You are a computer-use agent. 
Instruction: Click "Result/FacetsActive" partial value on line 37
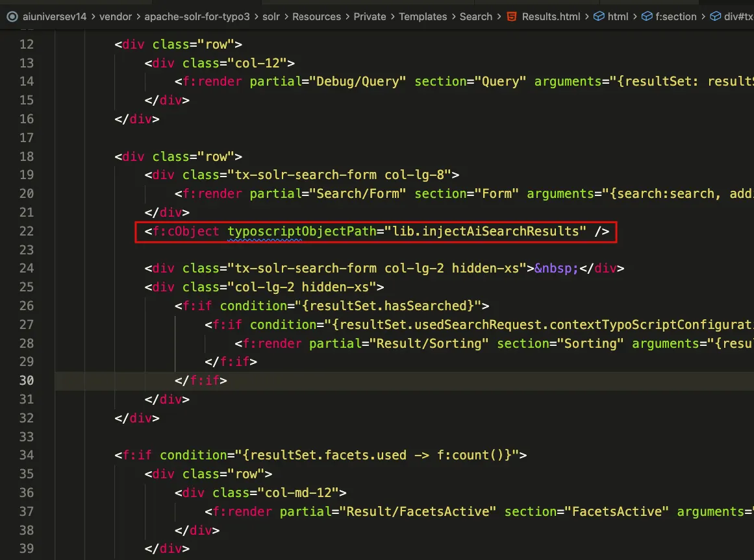[x=418, y=512]
